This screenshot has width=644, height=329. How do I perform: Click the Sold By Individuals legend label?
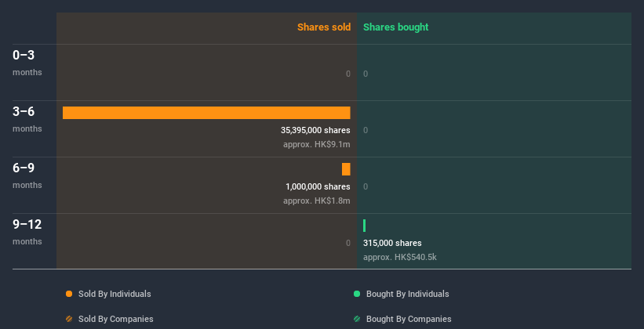[x=115, y=294]
